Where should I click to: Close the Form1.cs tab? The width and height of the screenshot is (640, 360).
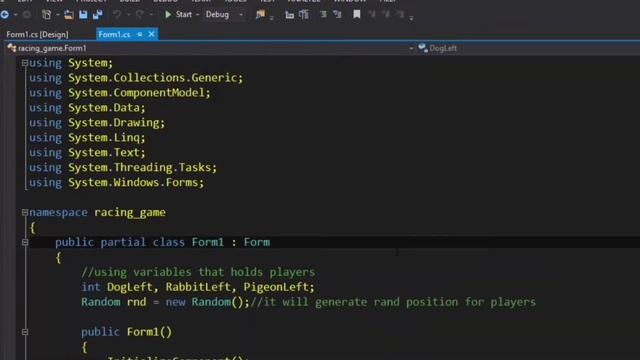tap(151, 34)
